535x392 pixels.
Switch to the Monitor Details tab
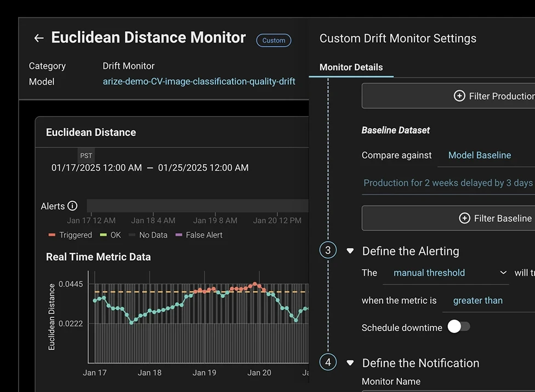[x=351, y=67]
